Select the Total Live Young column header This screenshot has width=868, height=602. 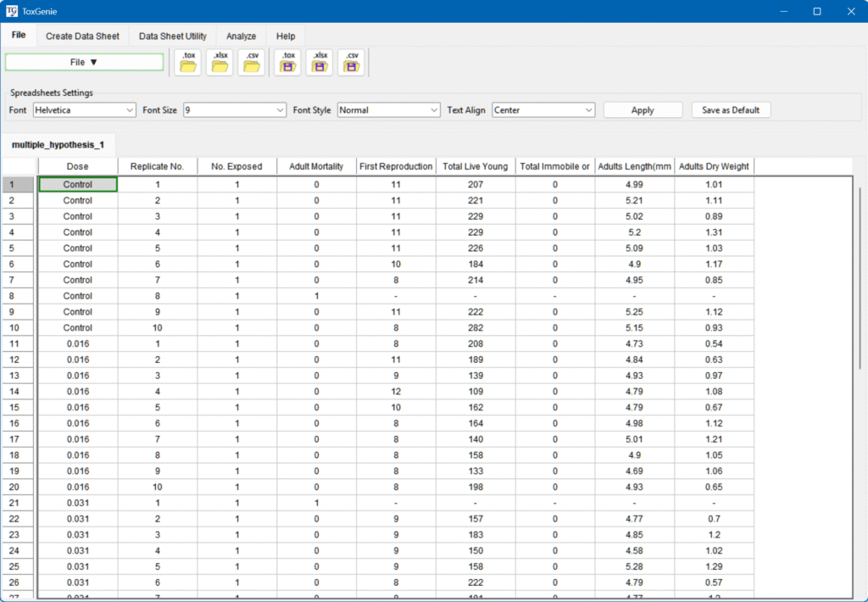[x=476, y=166]
